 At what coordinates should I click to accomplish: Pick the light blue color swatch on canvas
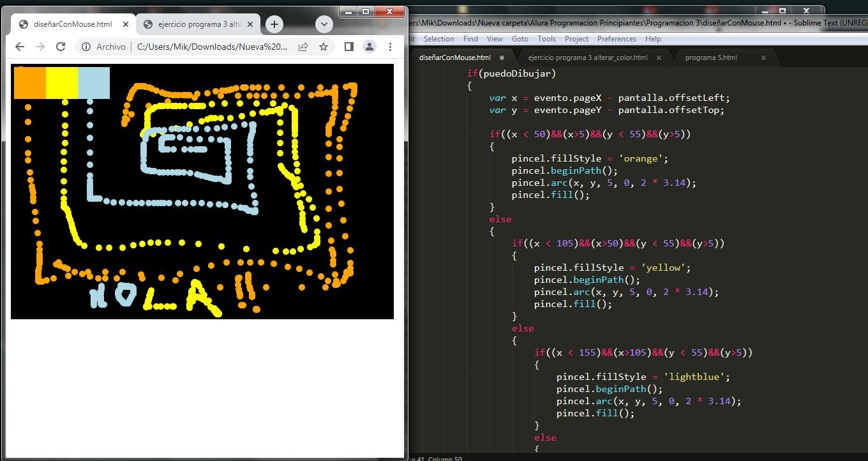pyautogui.click(x=94, y=83)
